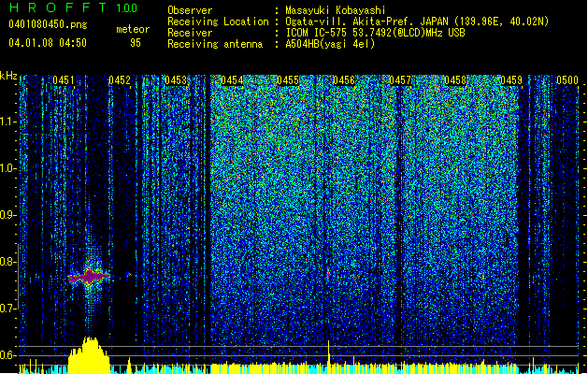Image resolution: width=588 pixels, height=374 pixels.
Task: Click the 0.7 frequency axis label
Action: pos(8,309)
